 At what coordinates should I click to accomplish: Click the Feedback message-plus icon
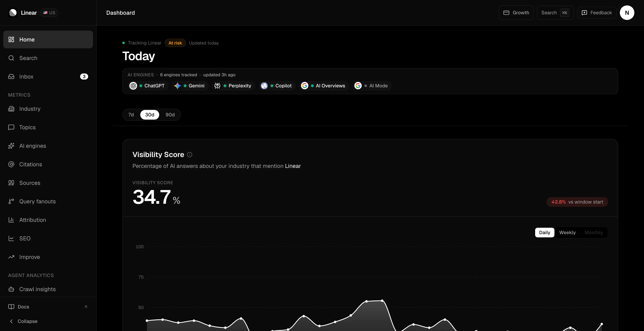click(x=584, y=13)
